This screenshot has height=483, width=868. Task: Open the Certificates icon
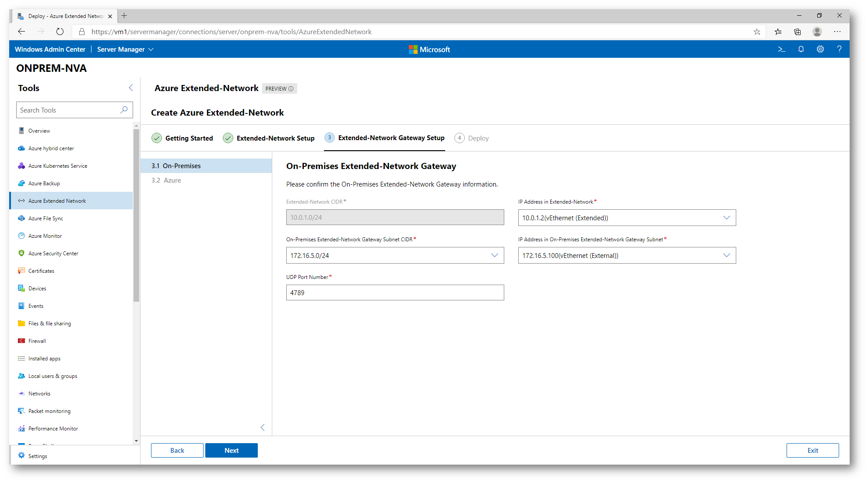(21, 271)
